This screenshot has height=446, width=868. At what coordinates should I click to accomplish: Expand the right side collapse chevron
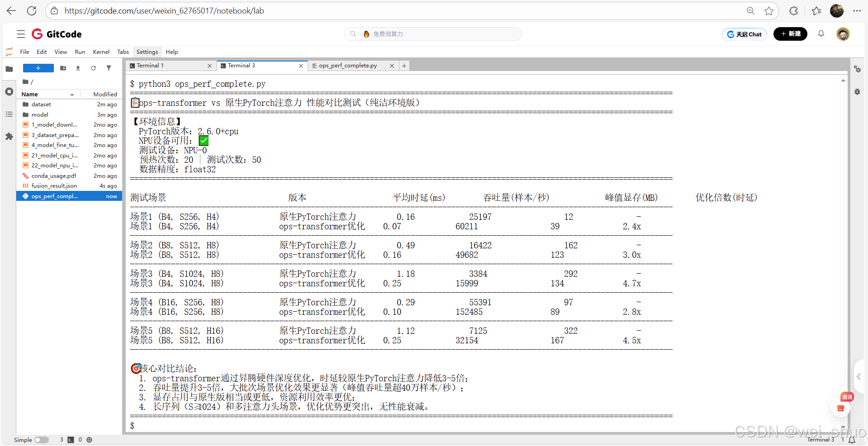pyautogui.click(x=859, y=376)
